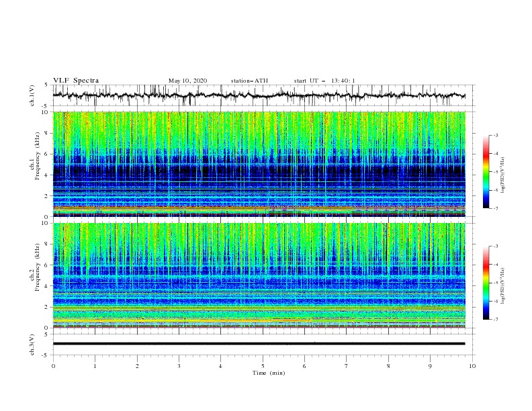
Task: Click the "-3" tick on ch.1 color bar
Action: tap(496, 135)
